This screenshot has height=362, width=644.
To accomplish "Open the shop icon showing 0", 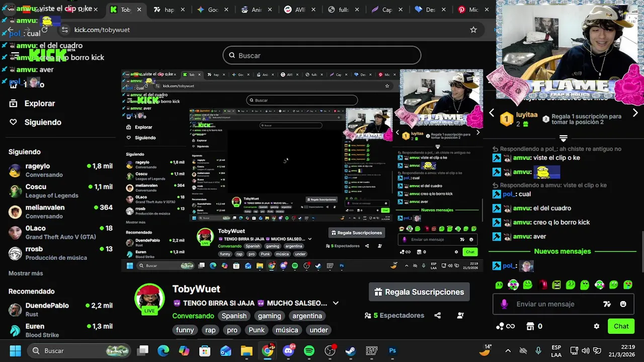I will 534,326.
